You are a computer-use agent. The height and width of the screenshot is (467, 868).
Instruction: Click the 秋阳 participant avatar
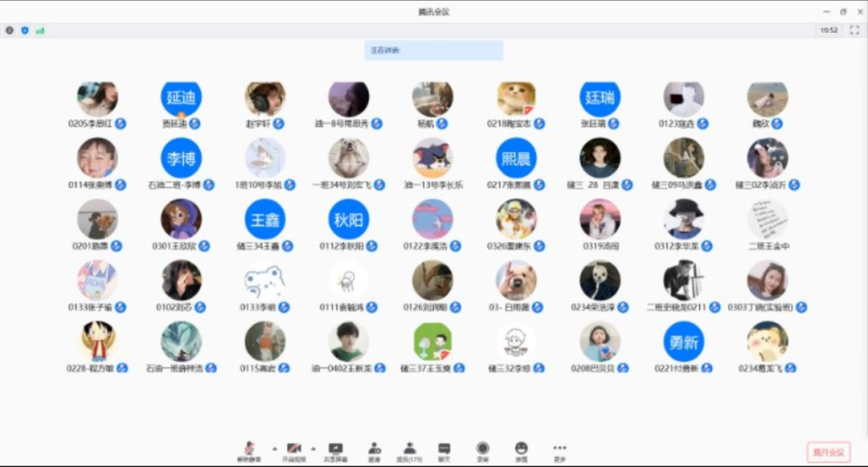click(348, 220)
